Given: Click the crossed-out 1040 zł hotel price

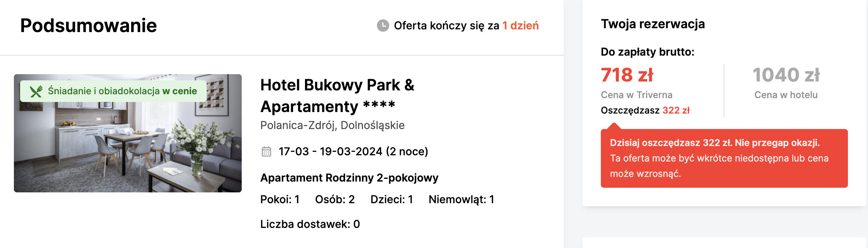Looking at the screenshot, I should tap(786, 75).
